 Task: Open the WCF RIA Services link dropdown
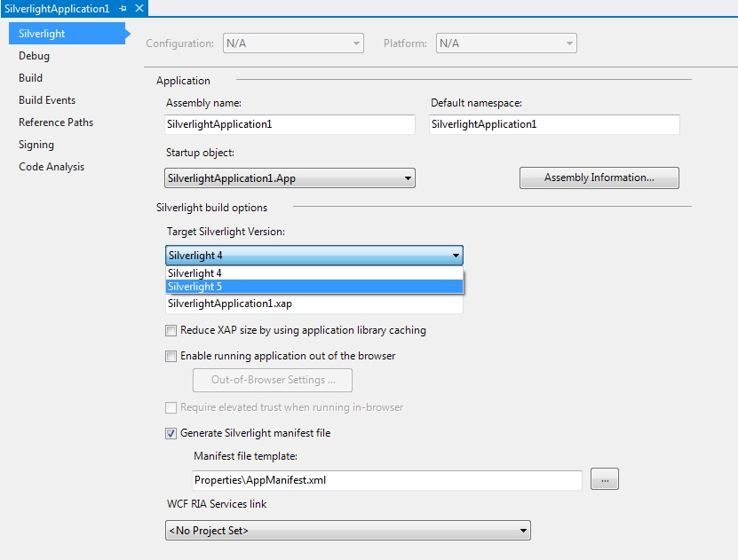(x=523, y=531)
